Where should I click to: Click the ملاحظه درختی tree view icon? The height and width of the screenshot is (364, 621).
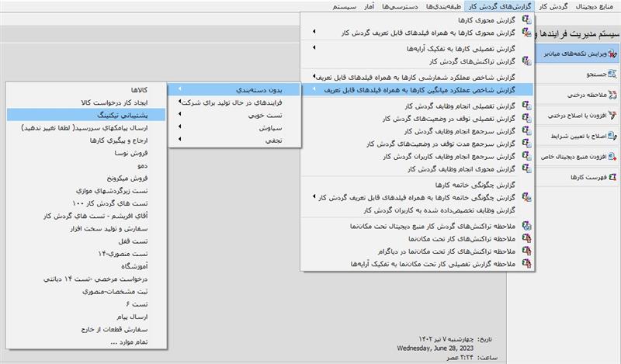tap(613, 95)
